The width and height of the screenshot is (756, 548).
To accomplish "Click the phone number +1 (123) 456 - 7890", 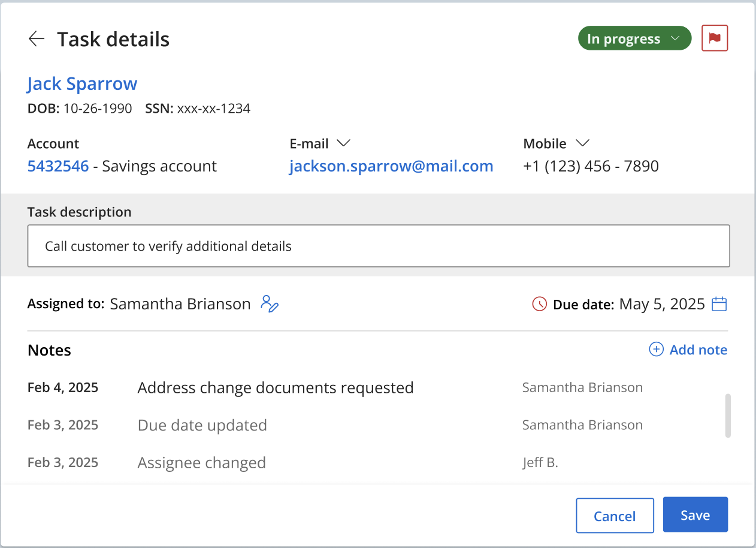I will click(x=591, y=166).
